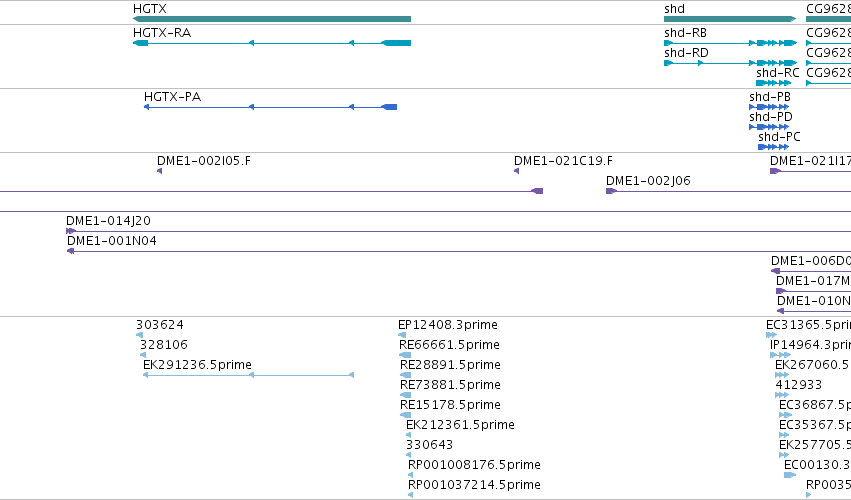This screenshot has width=851, height=500.
Task: Select the DME1-002I05.F arrow marker
Action: pyautogui.click(x=160, y=171)
